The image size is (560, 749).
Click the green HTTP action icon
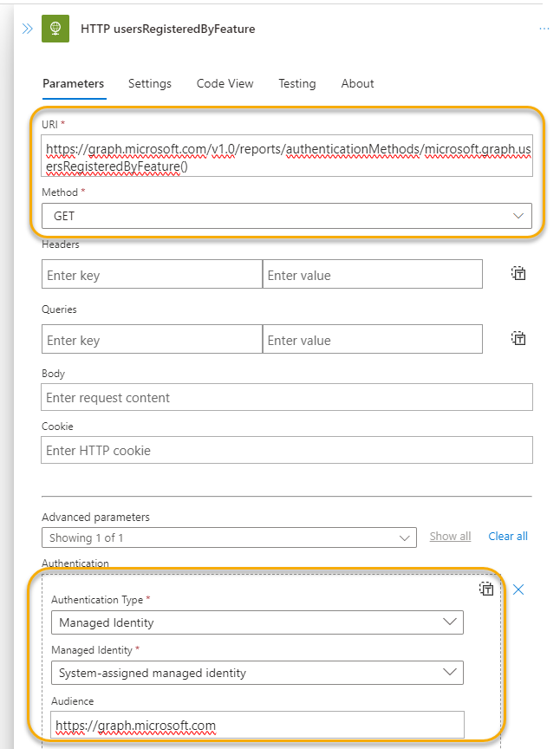(x=55, y=29)
